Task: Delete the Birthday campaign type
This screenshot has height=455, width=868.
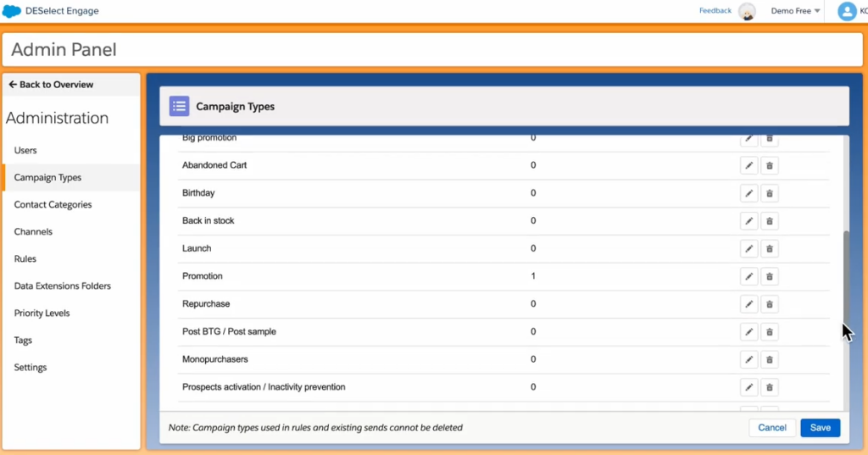Action: (770, 193)
